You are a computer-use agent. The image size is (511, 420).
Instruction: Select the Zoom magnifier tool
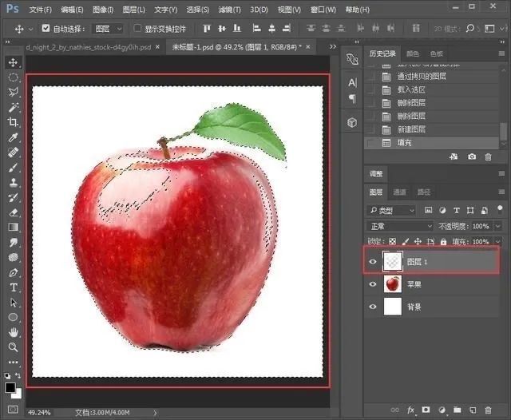14,347
